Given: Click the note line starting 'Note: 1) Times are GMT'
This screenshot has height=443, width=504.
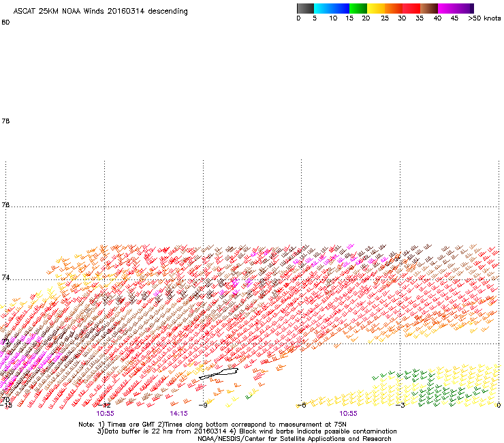Looking at the screenshot, I should 212,425.
